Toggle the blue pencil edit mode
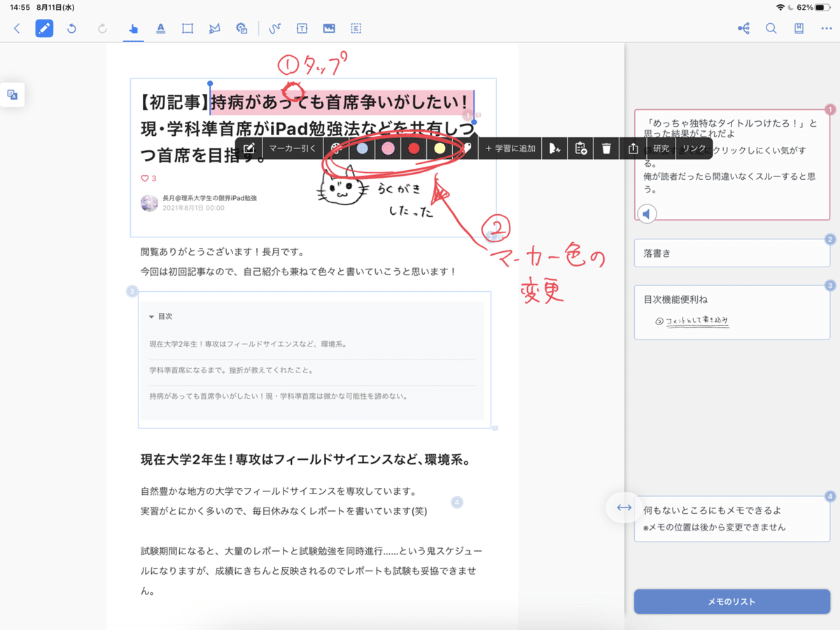840x630 pixels. click(44, 29)
